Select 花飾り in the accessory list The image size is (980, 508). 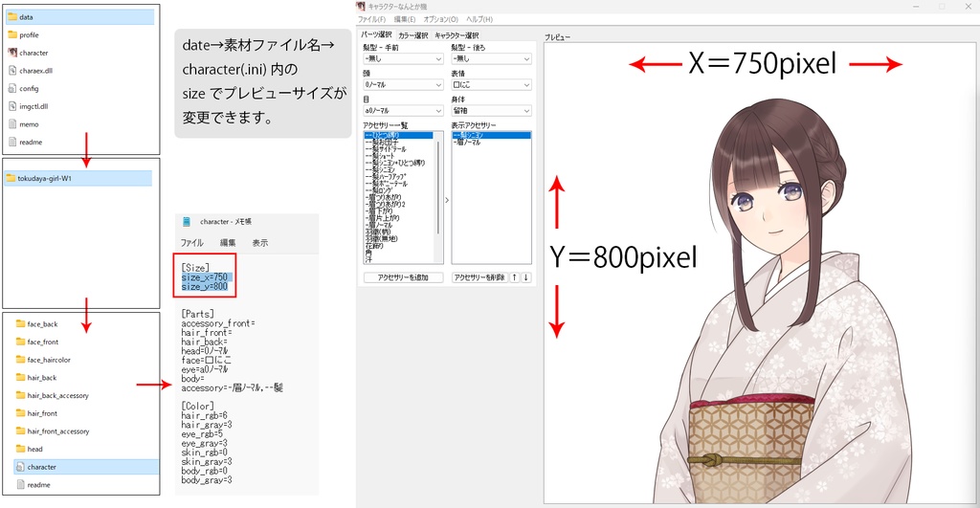click(x=374, y=246)
